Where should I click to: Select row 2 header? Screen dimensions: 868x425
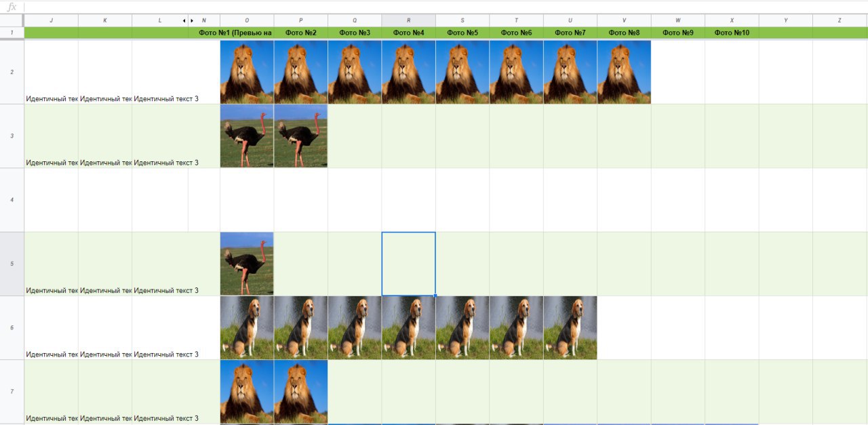click(x=12, y=72)
